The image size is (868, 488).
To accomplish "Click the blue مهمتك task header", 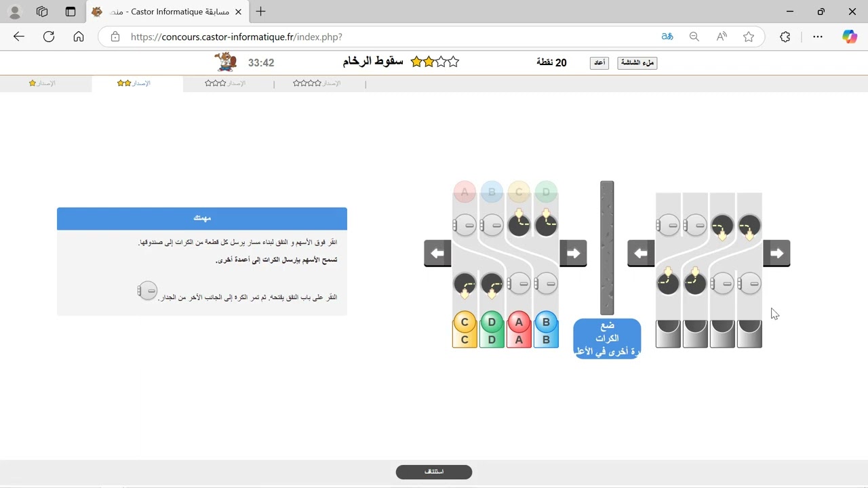I will 202,218.
